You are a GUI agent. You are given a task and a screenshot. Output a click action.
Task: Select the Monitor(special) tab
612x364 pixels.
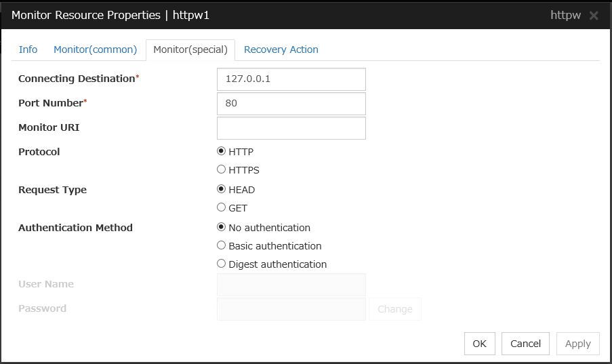[x=190, y=50]
